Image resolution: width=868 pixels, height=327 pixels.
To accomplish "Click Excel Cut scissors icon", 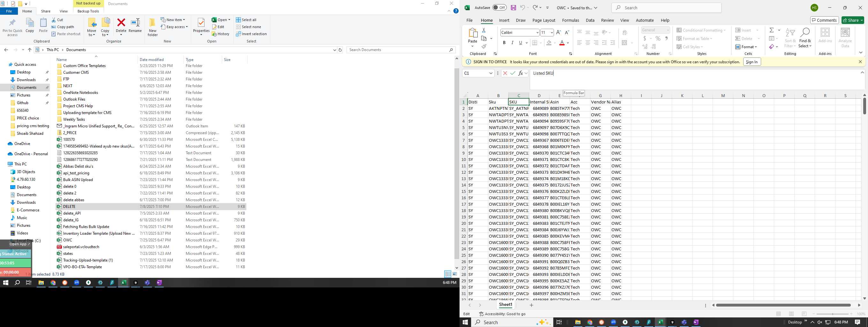I will (x=483, y=30).
